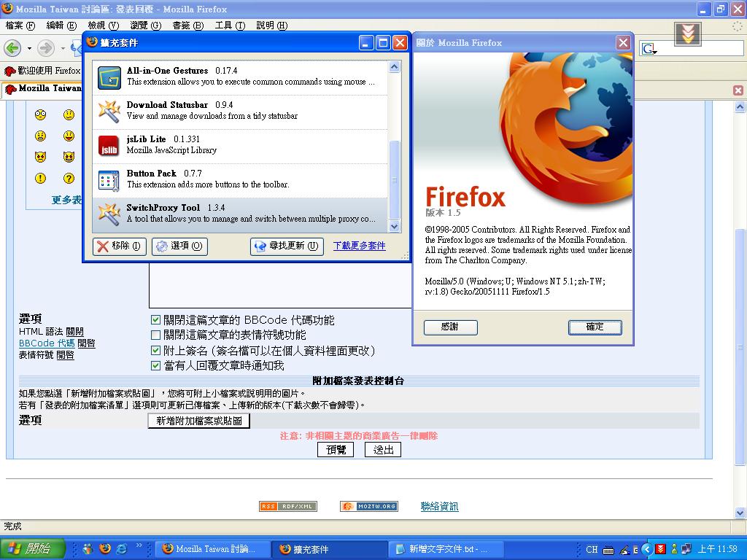The image size is (747, 560).
Task: Select the Button Pack extension icon
Action: tap(109, 181)
